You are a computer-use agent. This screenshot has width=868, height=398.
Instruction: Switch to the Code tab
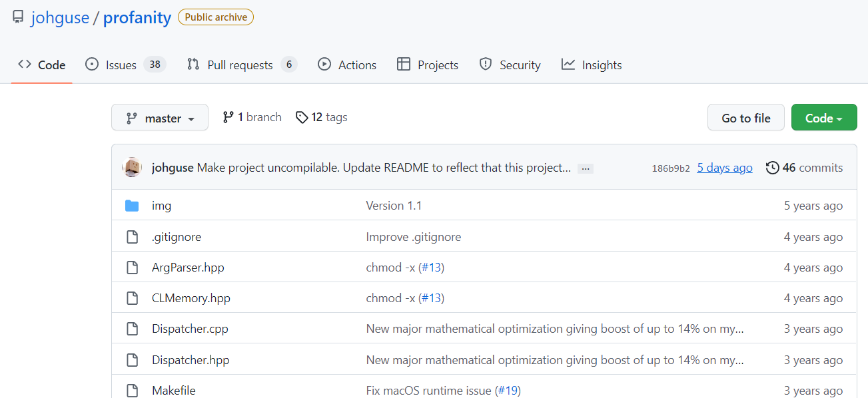tap(41, 65)
